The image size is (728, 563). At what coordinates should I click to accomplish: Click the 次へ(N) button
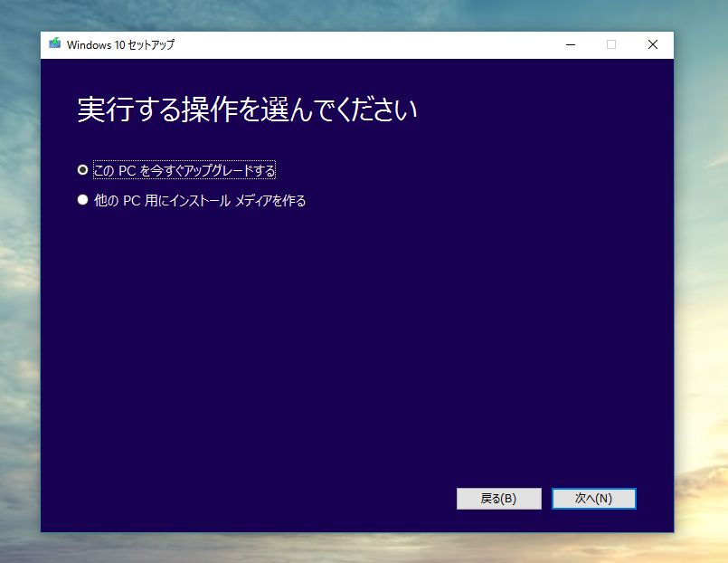click(x=594, y=499)
